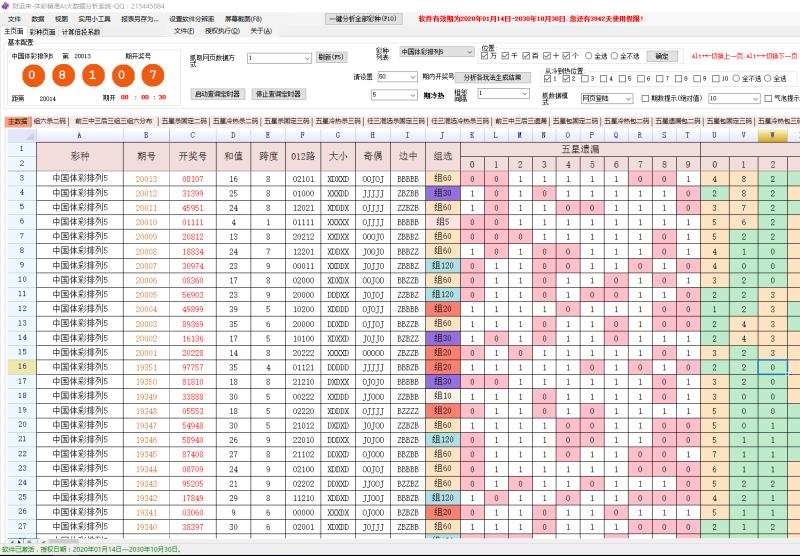Select column header C

coord(192,135)
